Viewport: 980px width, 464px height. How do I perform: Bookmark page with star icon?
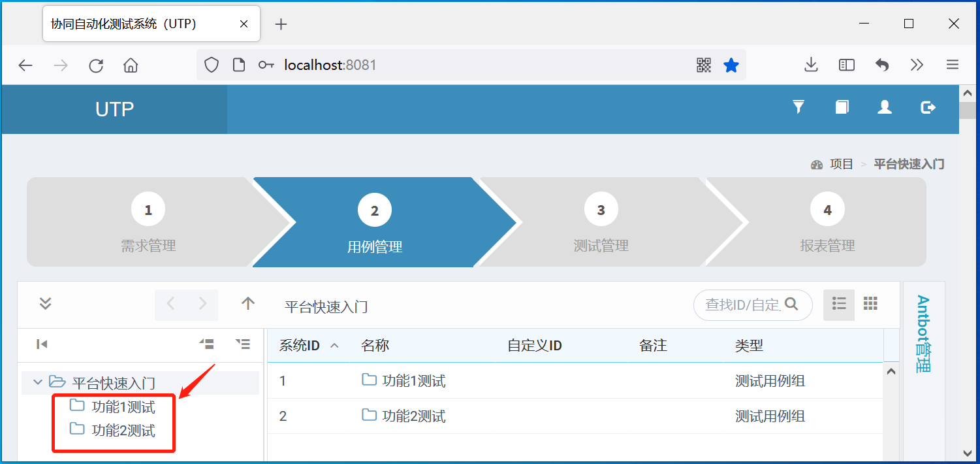point(731,65)
